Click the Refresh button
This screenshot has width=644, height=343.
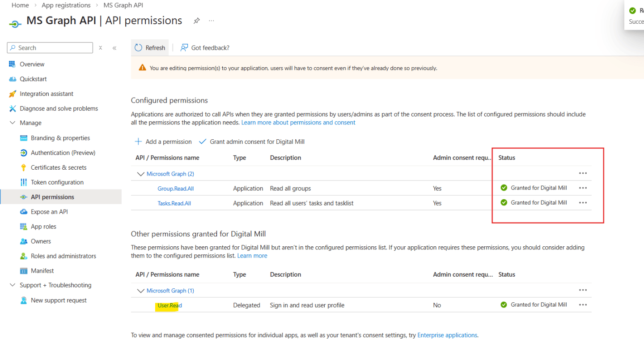pos(150,48)
